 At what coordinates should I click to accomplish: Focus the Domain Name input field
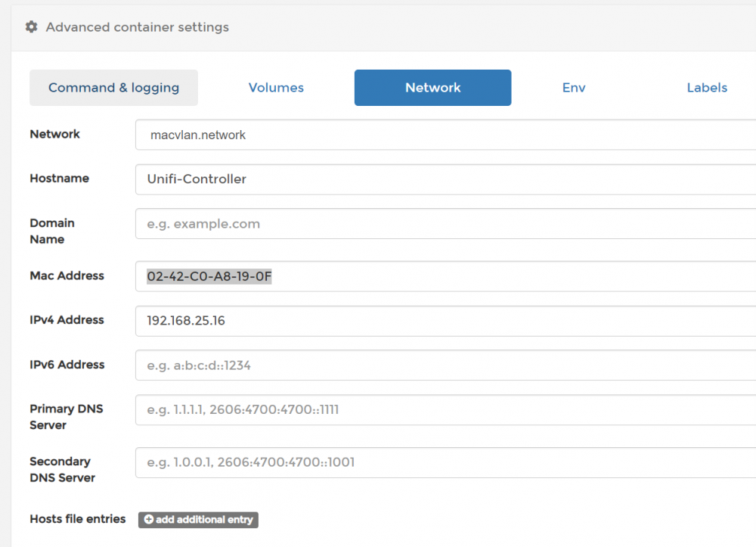445,224
